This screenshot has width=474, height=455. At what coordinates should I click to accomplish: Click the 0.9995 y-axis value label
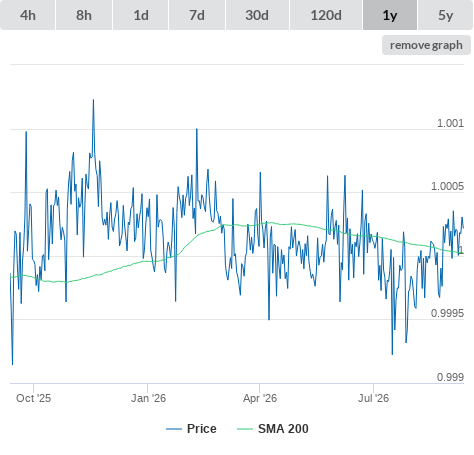pyautogui.click(x=447, y=313)
